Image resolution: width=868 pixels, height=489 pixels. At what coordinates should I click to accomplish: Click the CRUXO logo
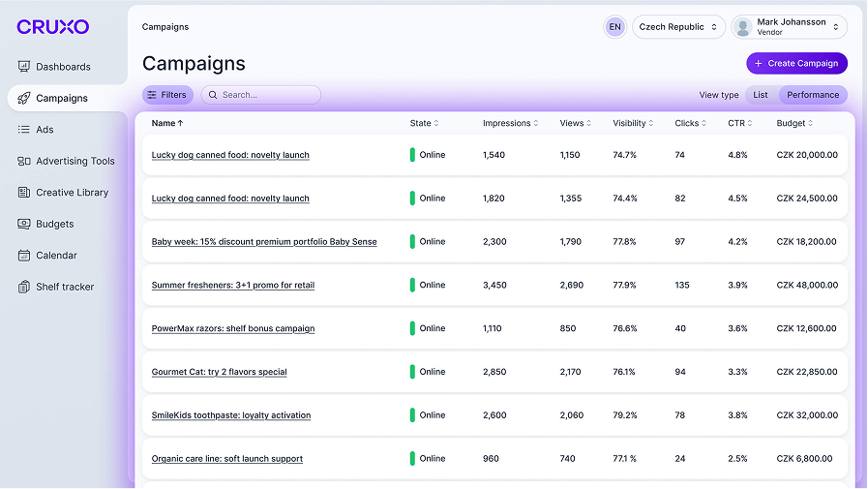point(52,27)
